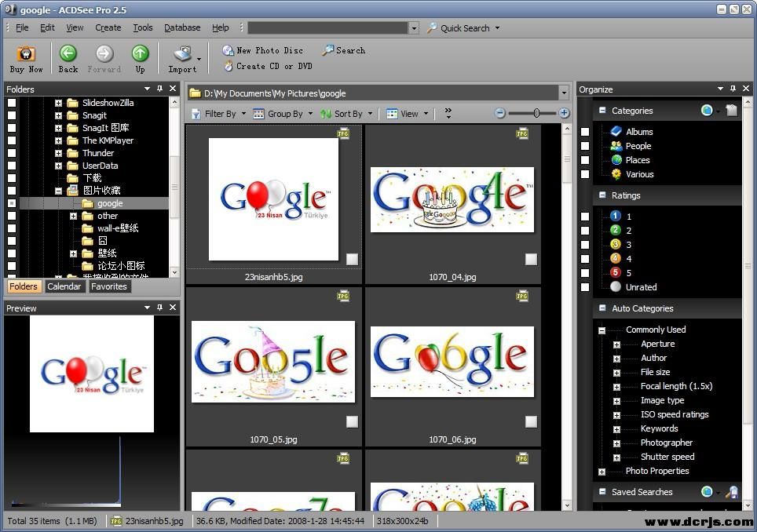Tick the selection box on 23nisanhb5.jpg thumbnail

(x=352, y=260)
